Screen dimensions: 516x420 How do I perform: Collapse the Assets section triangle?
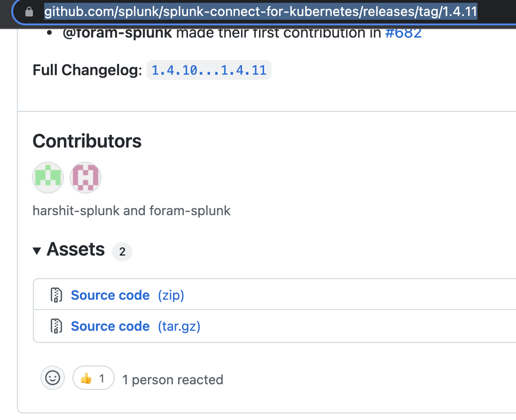[x=37, y=250]
